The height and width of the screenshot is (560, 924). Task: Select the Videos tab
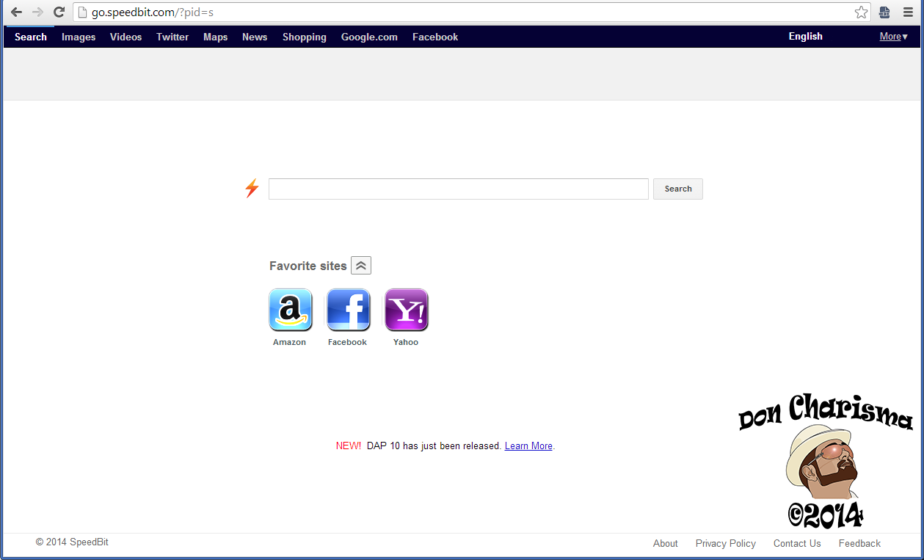(125, 37)
